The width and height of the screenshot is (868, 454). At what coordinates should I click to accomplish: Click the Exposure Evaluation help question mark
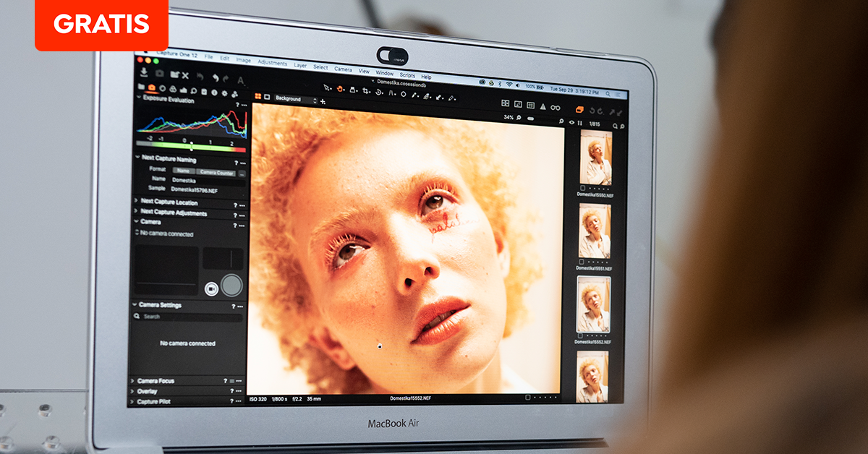tap(237, 105)
